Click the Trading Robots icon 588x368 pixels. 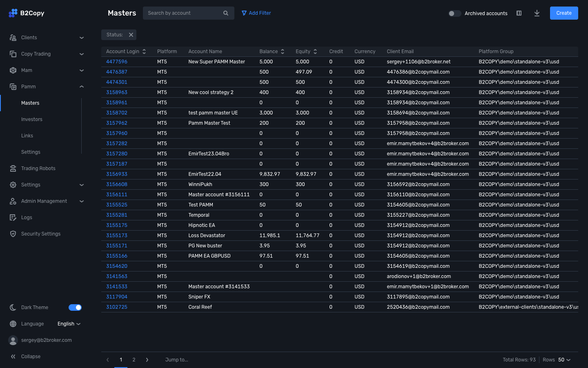click(x=13, y=168)
